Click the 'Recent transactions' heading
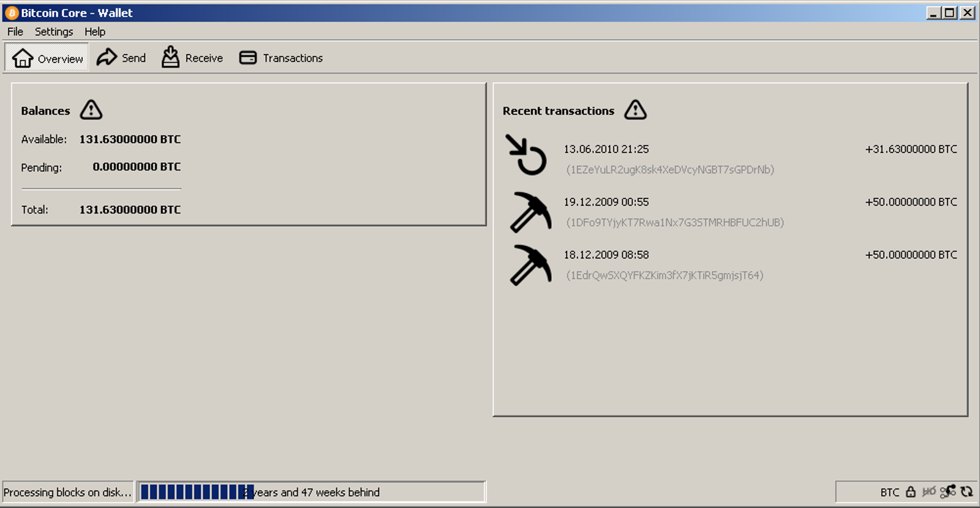Viewport: 980px width, 508px height. coord(558,111)
